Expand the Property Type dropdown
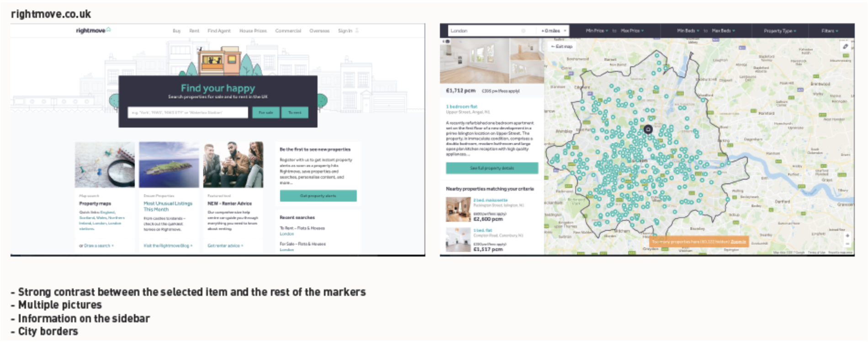This screenshot has height=342, width=868. click(780, 31)
